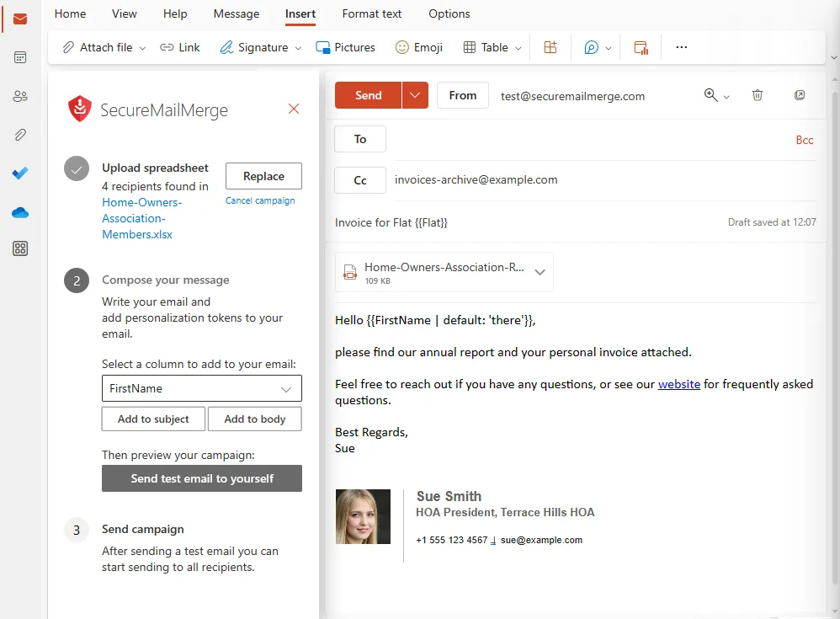This screenshot has width=840, height=619.
Task: Expand the attached report file options
Action: (540, 271)
